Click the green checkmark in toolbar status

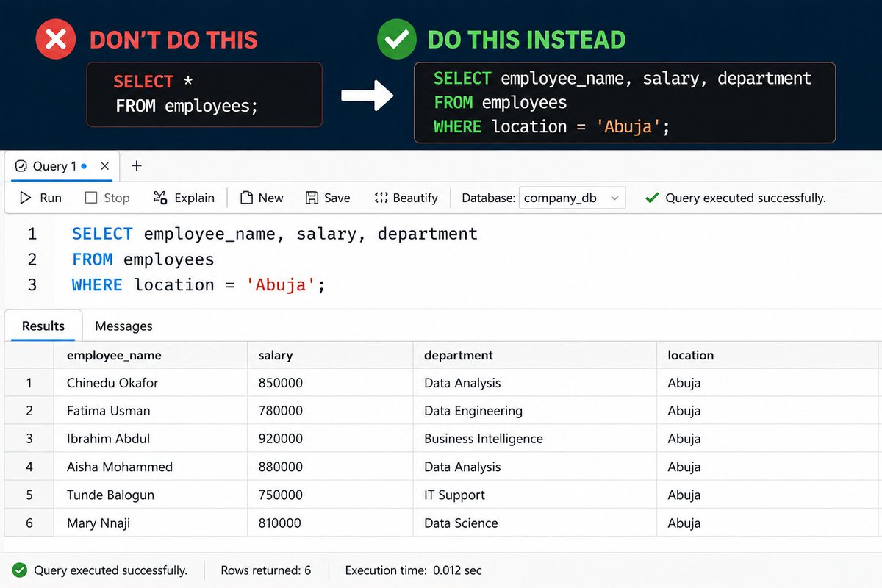pyautogui.click(x=651, y=198)
